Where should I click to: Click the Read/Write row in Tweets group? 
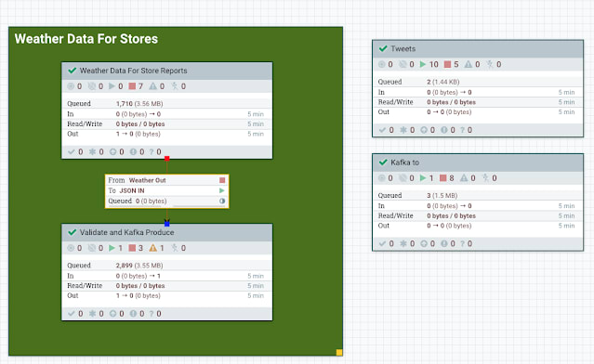[x=477, y=102]
